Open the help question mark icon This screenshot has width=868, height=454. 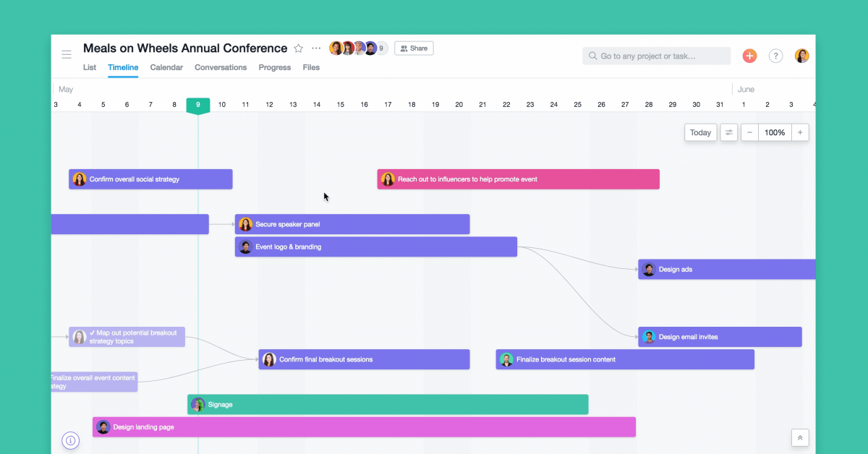click(x=775, y=55)
